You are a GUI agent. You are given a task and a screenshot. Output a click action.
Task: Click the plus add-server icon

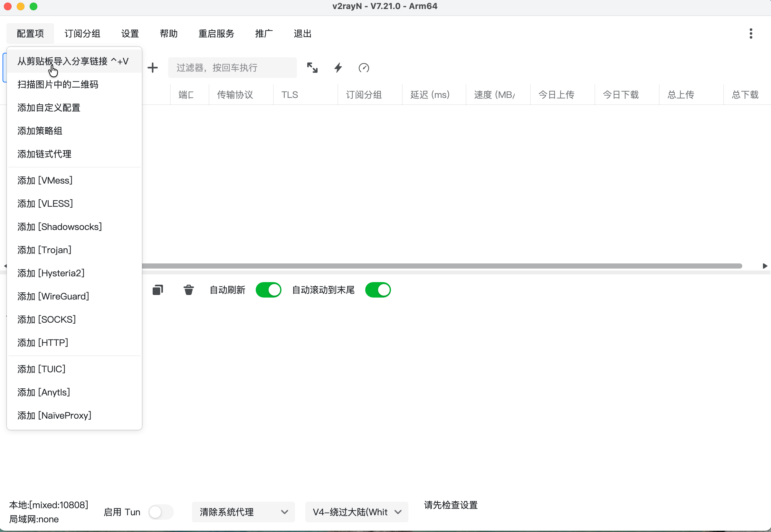153,68
